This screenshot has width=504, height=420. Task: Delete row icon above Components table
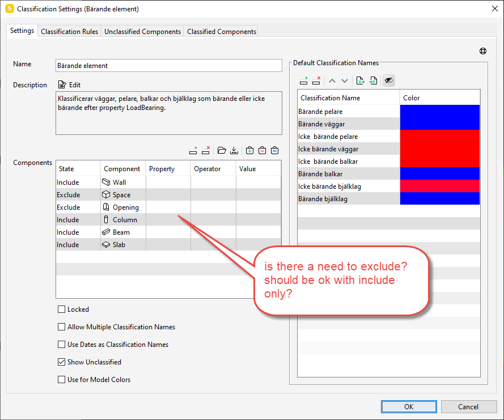[x=206, y=150]
